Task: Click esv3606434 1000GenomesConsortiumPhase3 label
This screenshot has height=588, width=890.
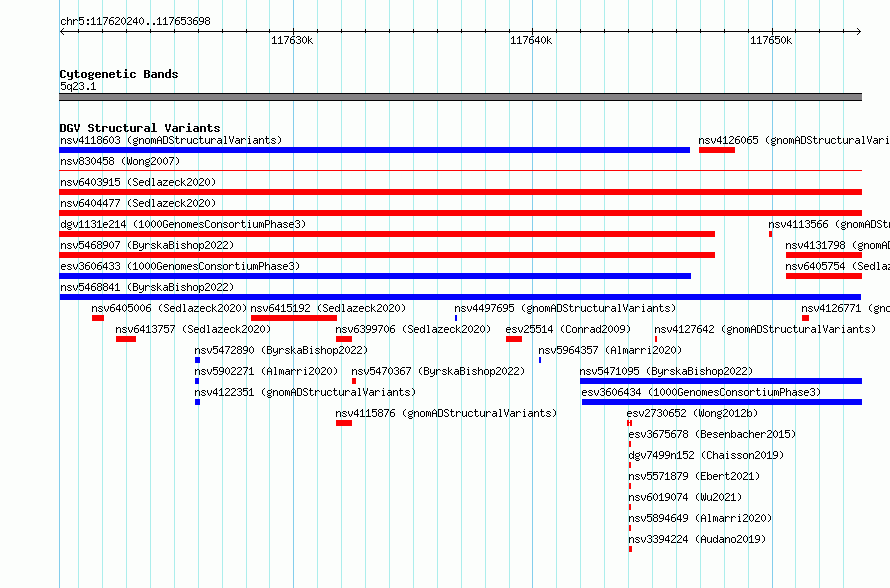Action: tap(701, 392)
